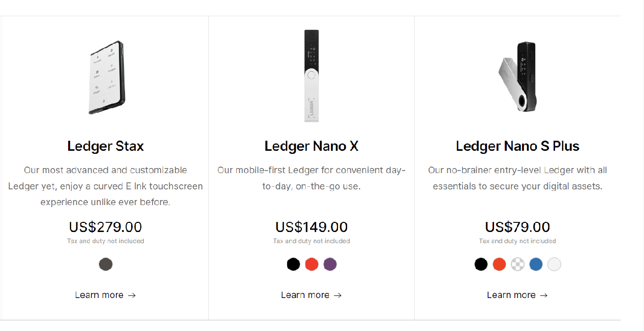Select transparent checkered Nano S Plus color
This screenshot has width=644, height=331.
click(517, 264)
